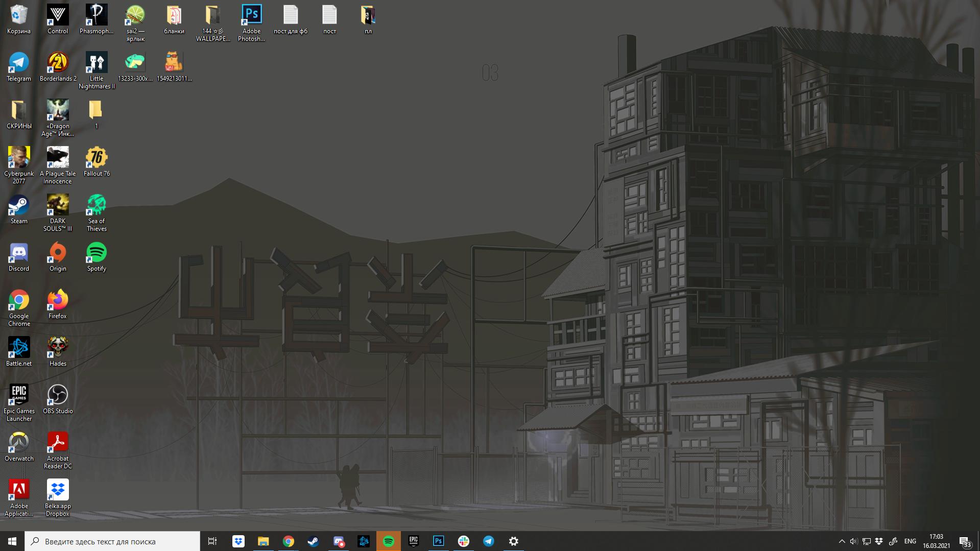Screen dimensions: 980x551
Task: Switch to Slack in the taskbar
Action: 464,541
